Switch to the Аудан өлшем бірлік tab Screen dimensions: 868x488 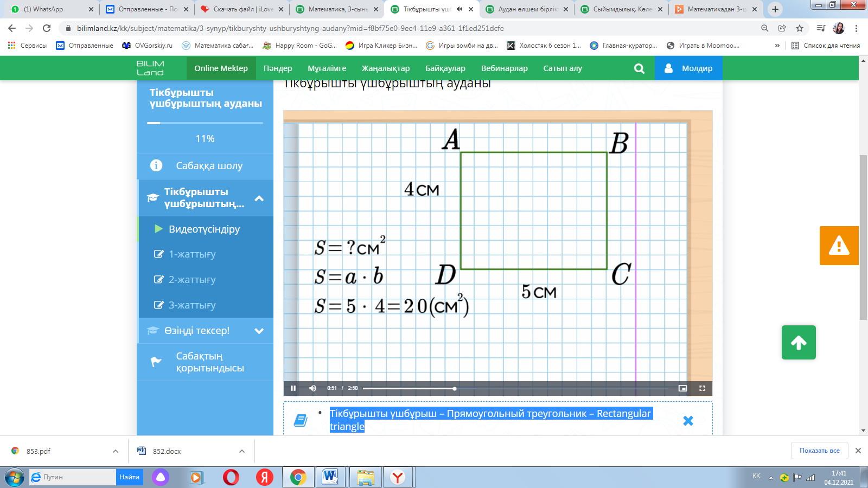(527, 9)
